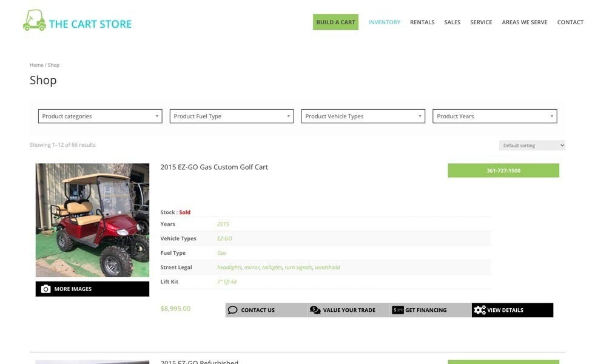The height and width of the screenshot is (364, 595).
Task: Click the speech bubble icon beside Contact Us
Action: pyautogui.click(x=233, y=310)
